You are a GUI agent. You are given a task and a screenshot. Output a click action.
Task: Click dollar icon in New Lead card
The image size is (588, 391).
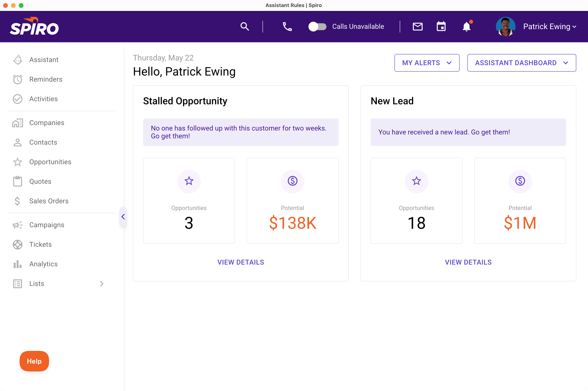point(520,181)
